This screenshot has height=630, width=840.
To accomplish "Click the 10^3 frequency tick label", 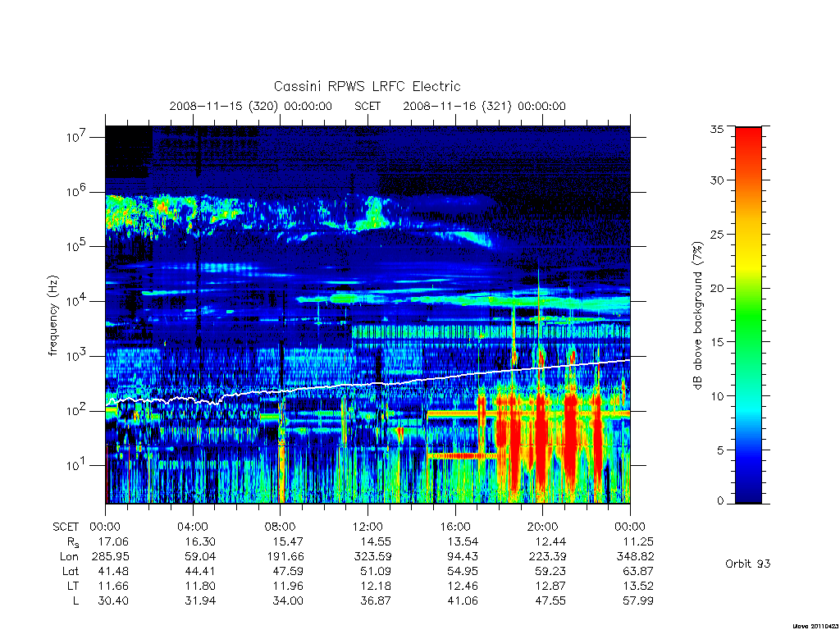I will [76, 354].
